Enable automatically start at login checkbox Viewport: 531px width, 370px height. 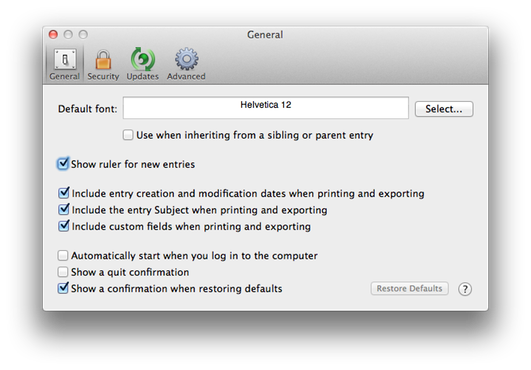(63, 256)
